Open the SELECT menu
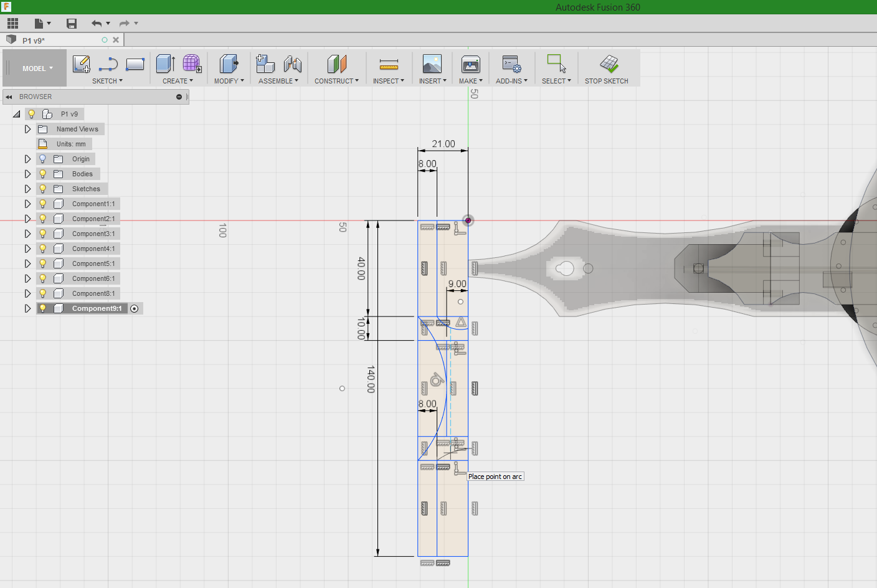This screenshot has height=588, width=877. tap(556, 81)
